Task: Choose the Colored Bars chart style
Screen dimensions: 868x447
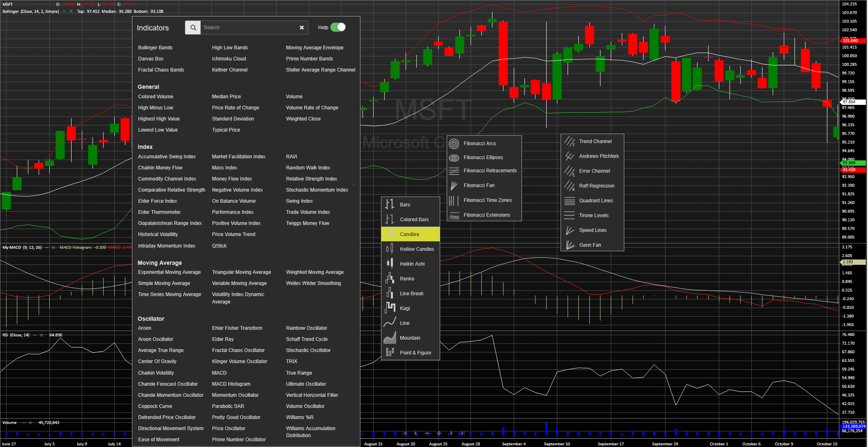Action: 411,220
